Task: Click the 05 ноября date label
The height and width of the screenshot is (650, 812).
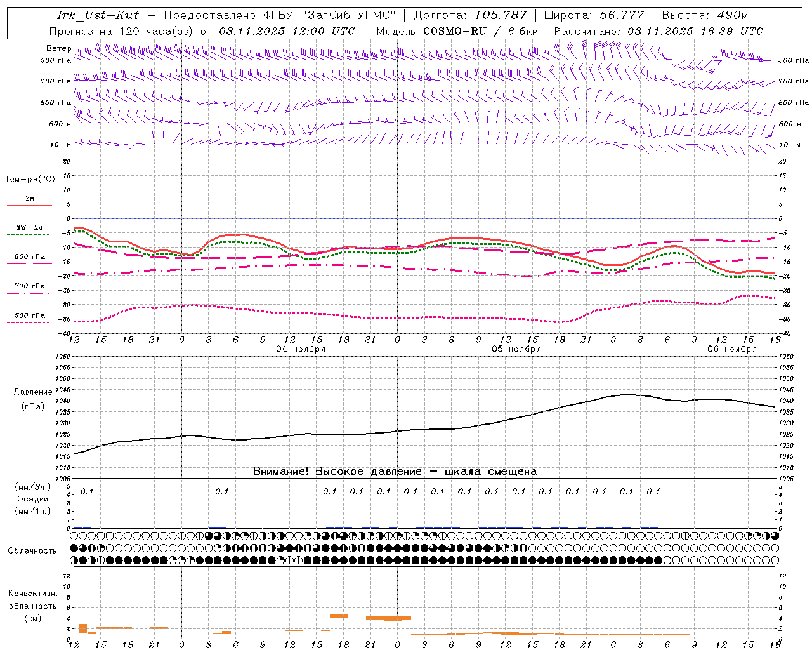Action: click(x=516, y=349)
